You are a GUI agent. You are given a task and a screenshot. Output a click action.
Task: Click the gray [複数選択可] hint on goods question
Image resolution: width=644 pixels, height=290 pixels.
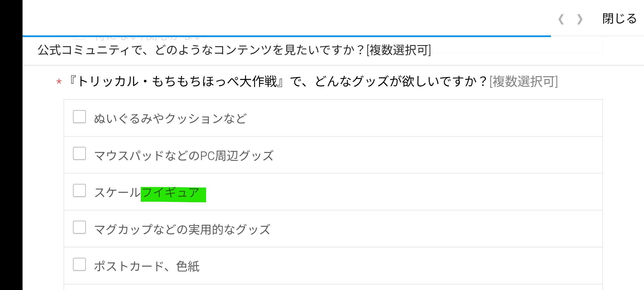[x=524, y=81]
